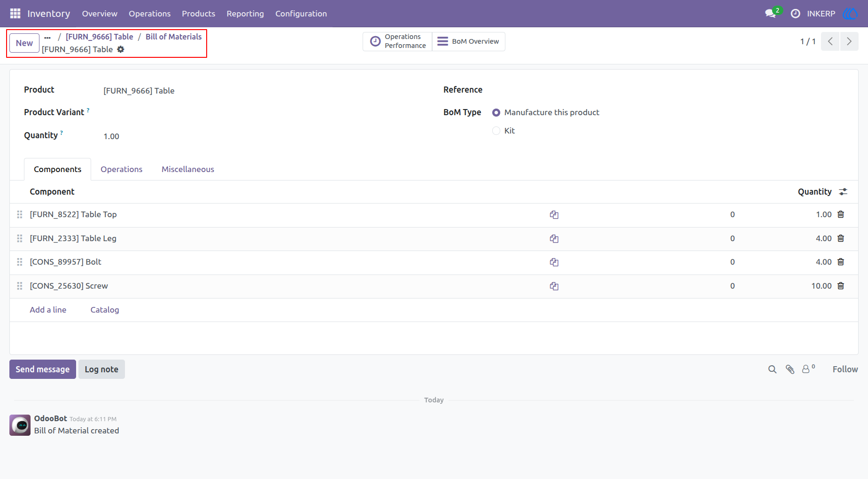
Task: Open the Configuration menu
Action: click(301, 14)
